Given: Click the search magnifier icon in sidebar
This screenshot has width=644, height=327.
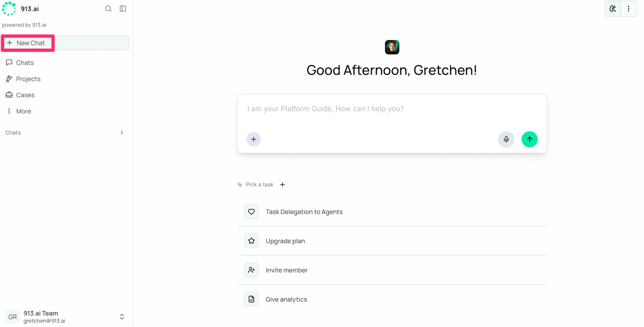Looking at the screenshot, I should 108,9.
